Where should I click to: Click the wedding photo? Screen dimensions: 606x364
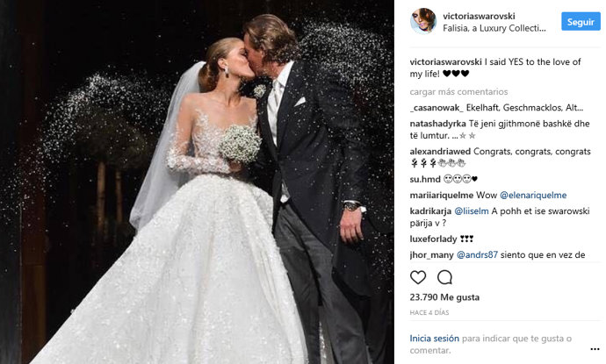197,182
